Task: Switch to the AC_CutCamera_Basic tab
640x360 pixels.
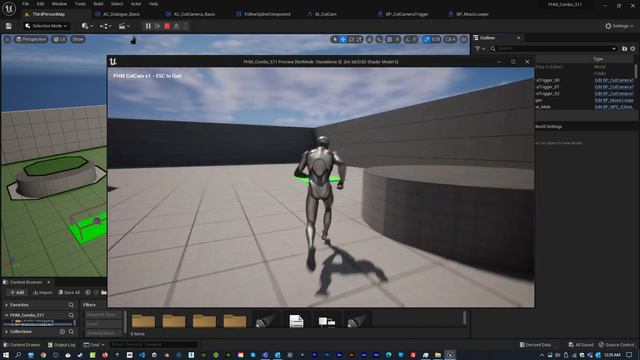Action: point(194,14)
